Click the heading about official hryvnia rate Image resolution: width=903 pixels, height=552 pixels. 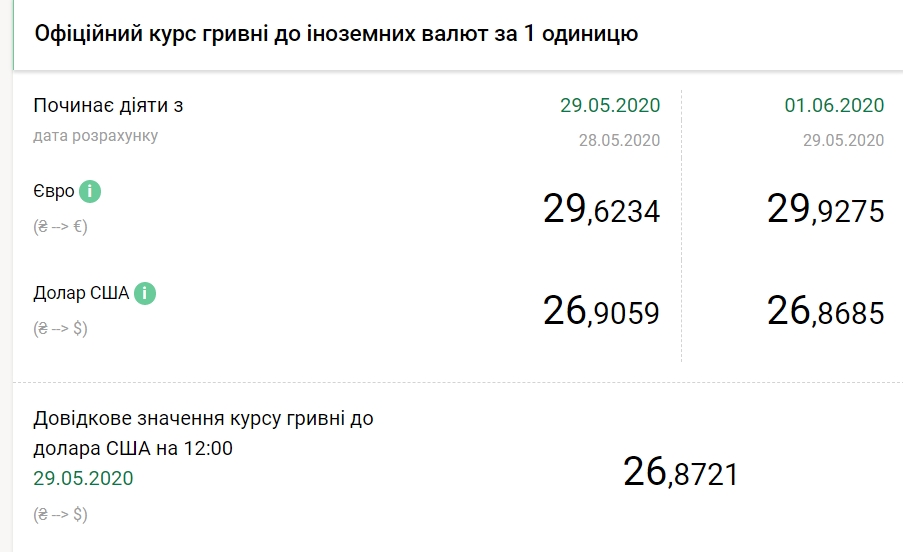(336, 35)
